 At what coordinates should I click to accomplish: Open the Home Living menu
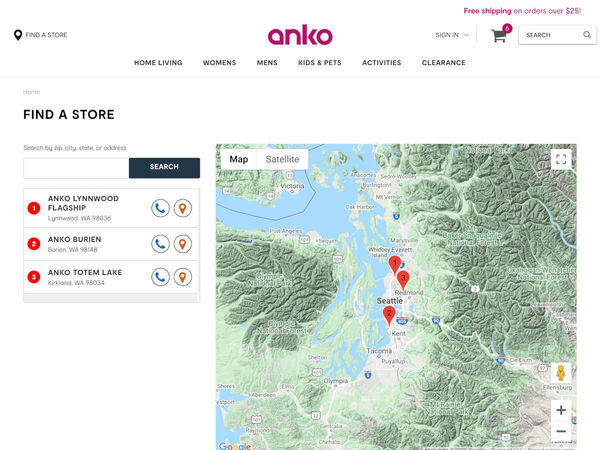pyautogui.click(x=158, y=63)
